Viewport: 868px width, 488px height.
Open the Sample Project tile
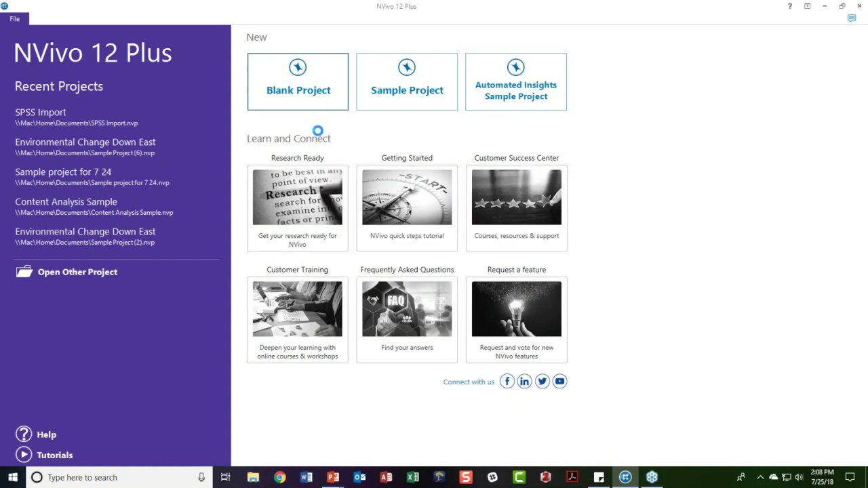(407, 82)
